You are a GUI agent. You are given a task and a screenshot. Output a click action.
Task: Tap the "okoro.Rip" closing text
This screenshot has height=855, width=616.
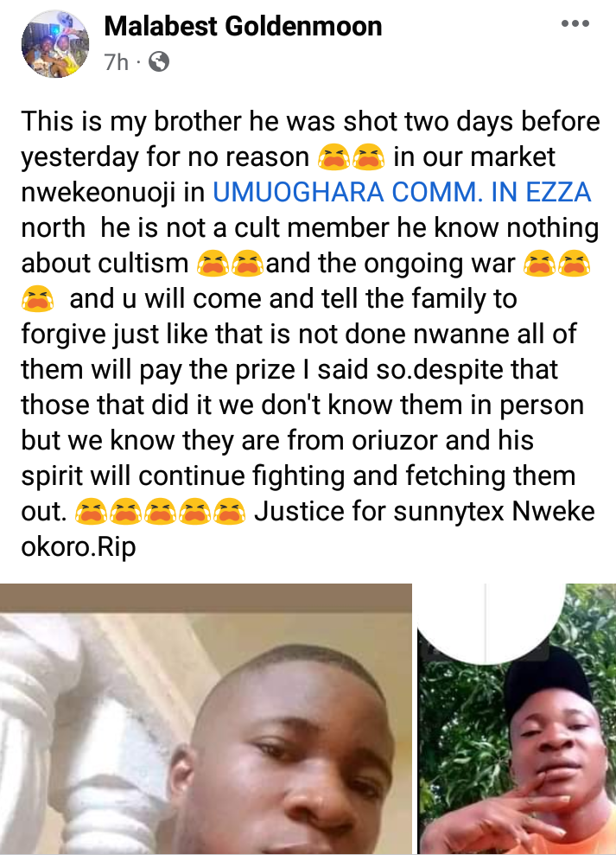tap(79, 547)
